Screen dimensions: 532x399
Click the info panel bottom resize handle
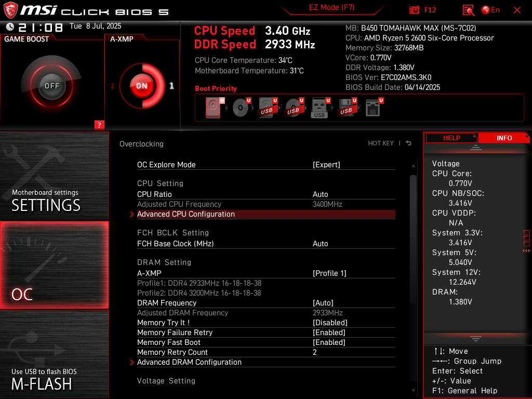point(476,339)
